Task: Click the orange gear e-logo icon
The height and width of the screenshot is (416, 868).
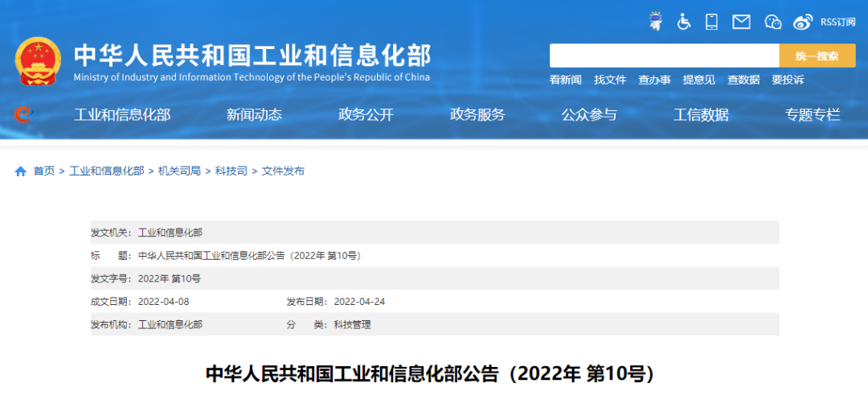Action: point(23,114)
